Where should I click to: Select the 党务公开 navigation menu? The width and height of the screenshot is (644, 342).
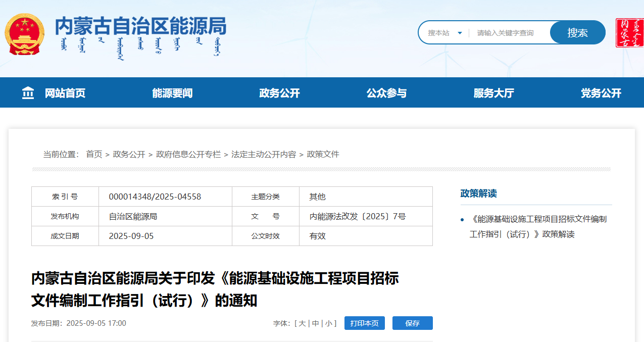(601, 92)
